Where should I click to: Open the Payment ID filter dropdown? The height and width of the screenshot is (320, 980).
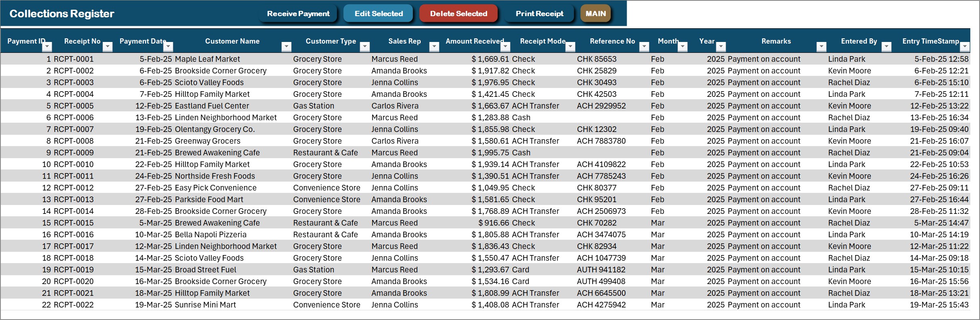point(47,47)
